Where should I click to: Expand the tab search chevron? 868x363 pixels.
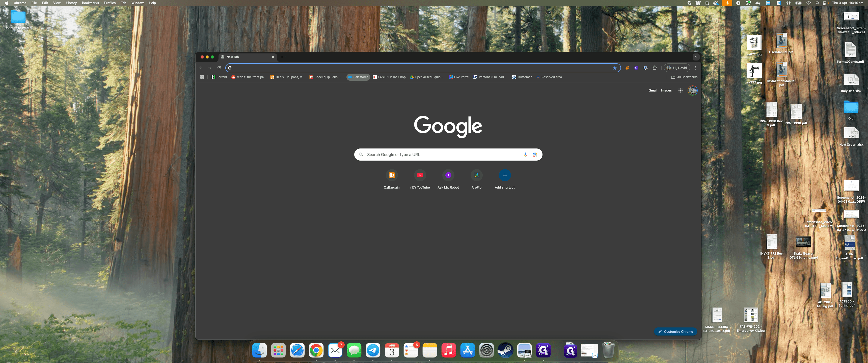696,57
